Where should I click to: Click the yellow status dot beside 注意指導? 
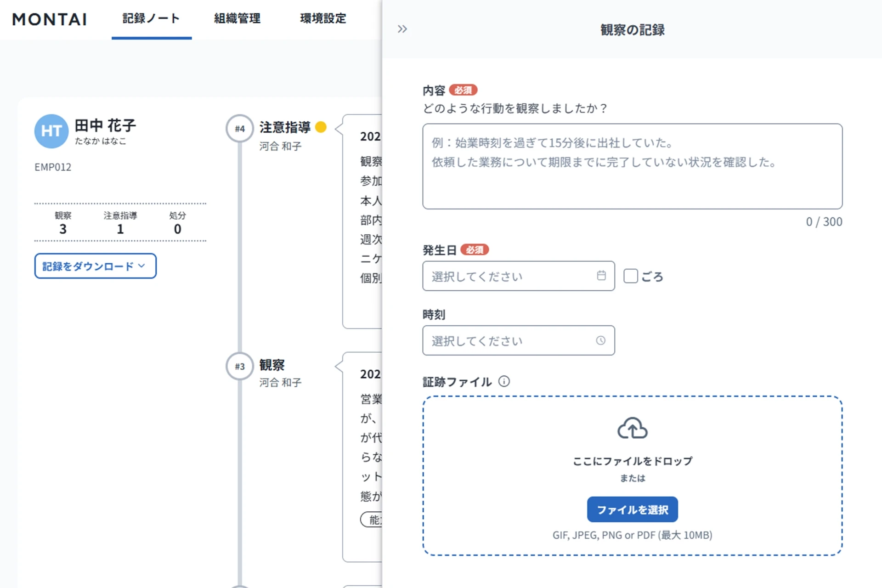point(322,127)
